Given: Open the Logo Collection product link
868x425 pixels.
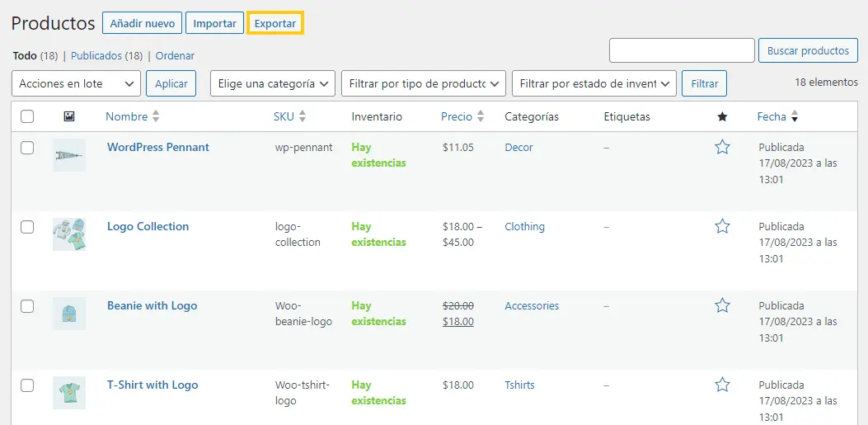Looking at the screenshot, I should [148, 226].
